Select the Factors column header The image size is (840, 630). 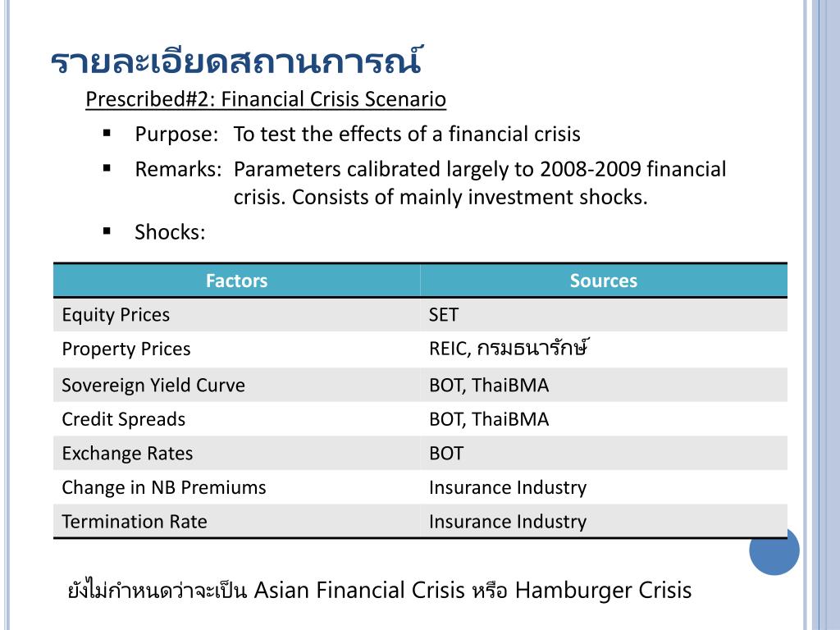coord(236,281)
